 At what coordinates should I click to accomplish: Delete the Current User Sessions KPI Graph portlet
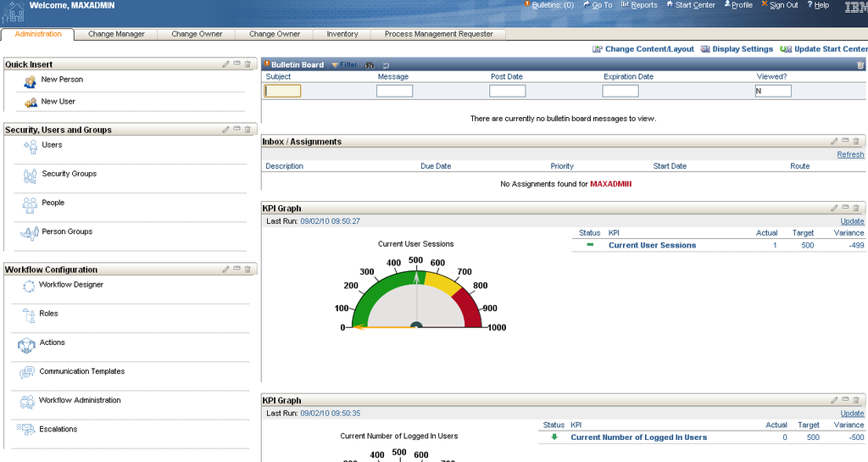[x=856, y=208]
